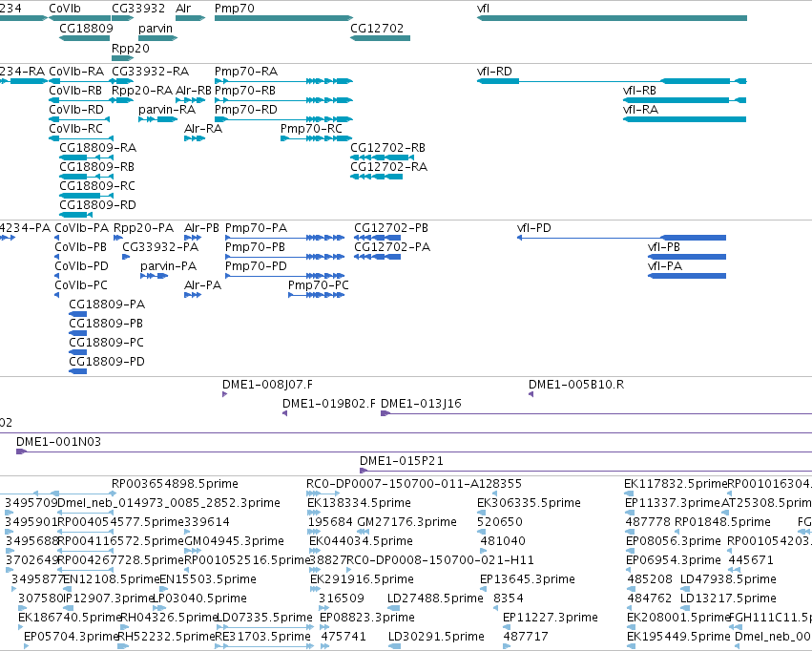The width and height of the screenshot is (812, 651).
Task: Select the parvin gene label
Action: pyautogui.click(x=156, y=29)
